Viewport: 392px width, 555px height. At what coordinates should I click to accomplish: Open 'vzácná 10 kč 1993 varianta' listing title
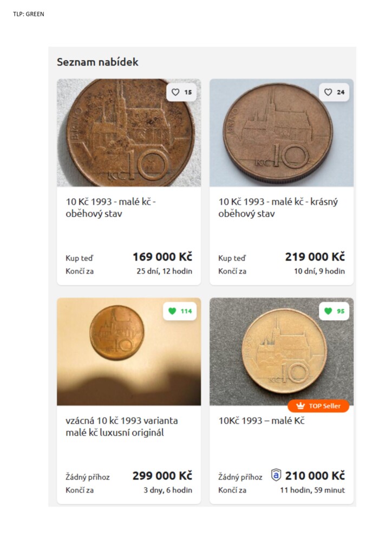122,427
